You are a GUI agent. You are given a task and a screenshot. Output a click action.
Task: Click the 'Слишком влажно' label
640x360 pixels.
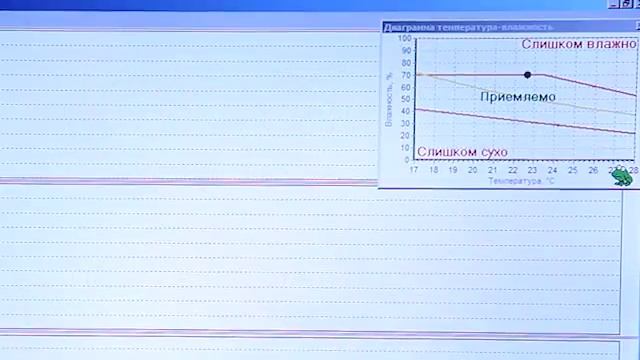click(x=579, y=44)
